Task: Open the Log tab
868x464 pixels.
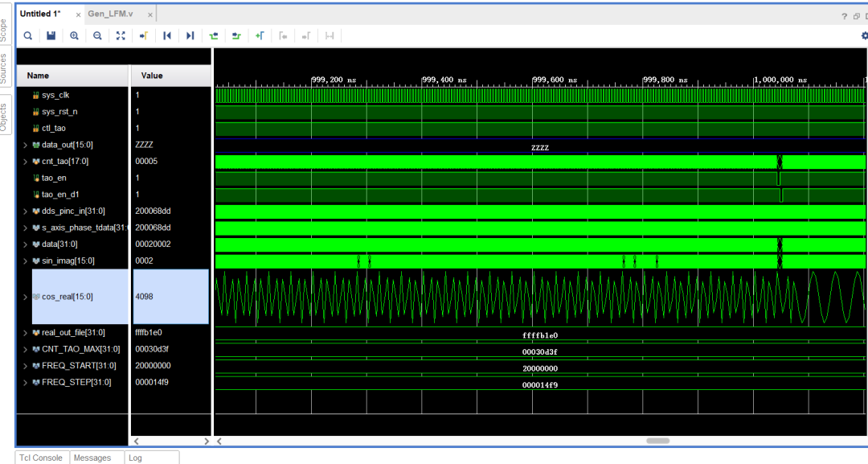Action: 135,458
